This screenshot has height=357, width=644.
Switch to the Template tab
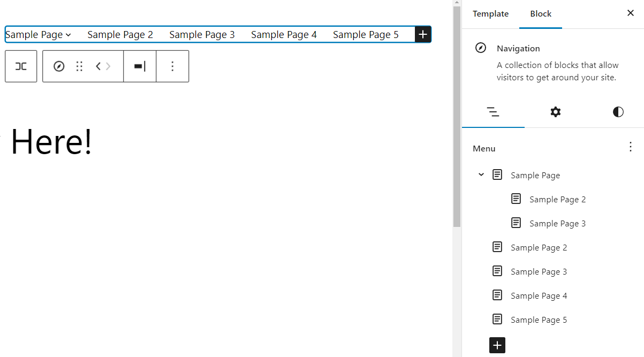pyautogui.click(x=490, y=13)
